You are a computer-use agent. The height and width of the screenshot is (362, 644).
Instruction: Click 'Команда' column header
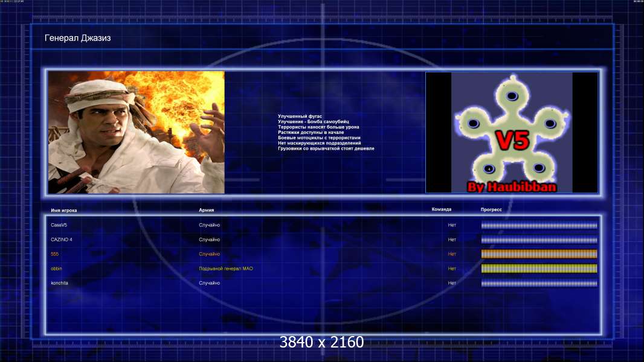point(442,209)
